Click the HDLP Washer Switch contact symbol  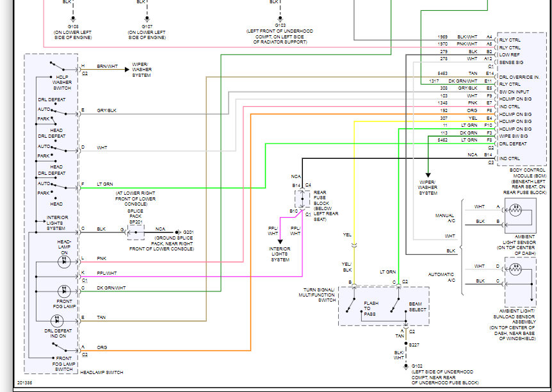coord(58,66)
